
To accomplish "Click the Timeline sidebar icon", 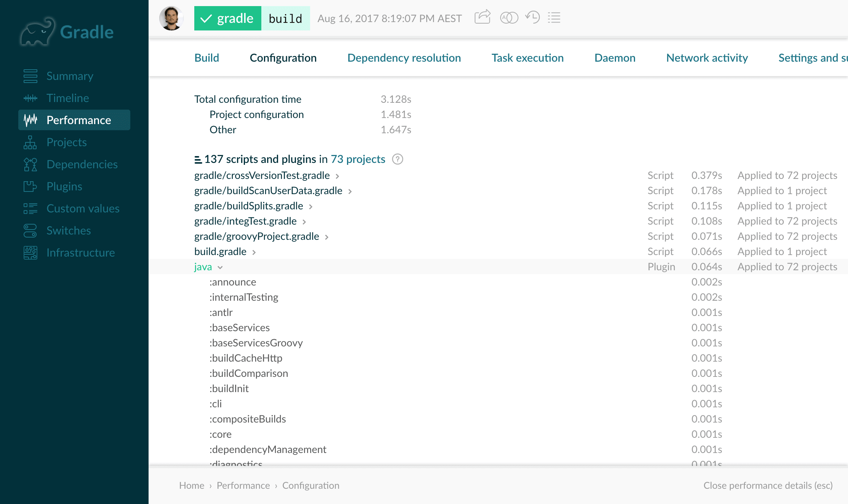I will coord(30,98).
